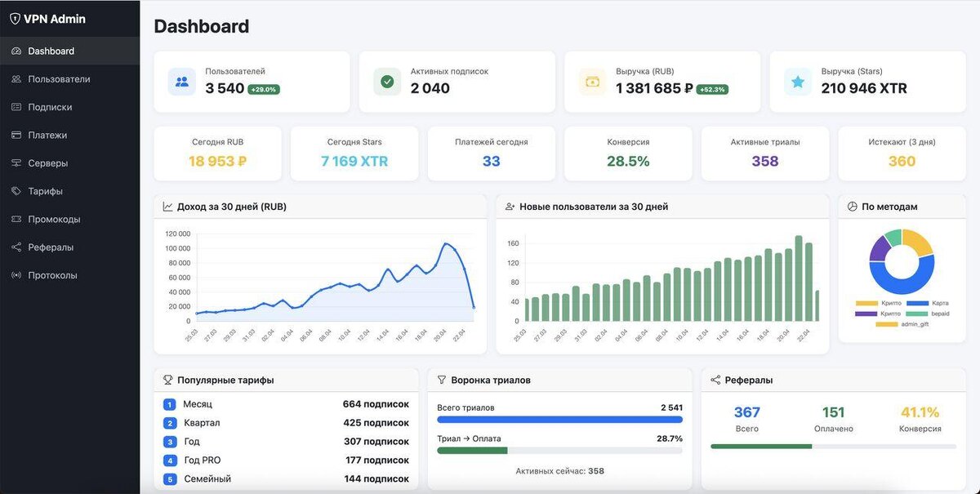Select the Месяц tariff row
This screenshot has height=494, width=980.
pos(286,404)
